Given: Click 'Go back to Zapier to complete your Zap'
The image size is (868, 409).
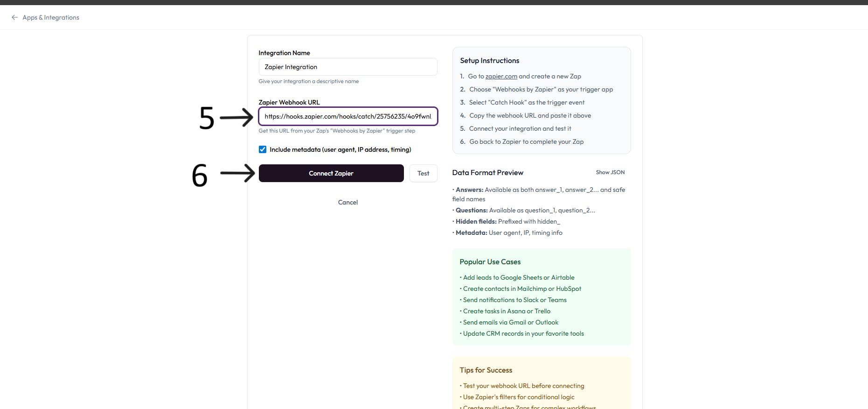Looking at the screenshot, I should pyautogui.click(x=526, y=141).
